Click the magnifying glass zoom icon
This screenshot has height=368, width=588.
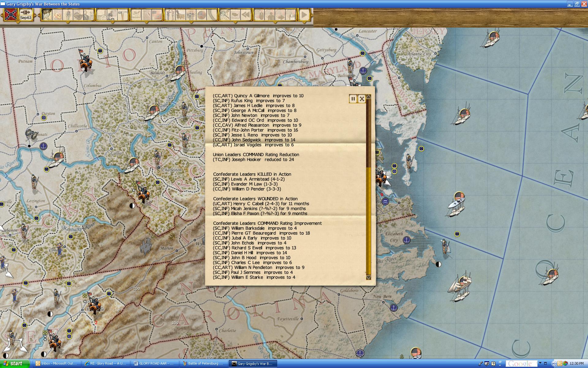tap(225, 15)
